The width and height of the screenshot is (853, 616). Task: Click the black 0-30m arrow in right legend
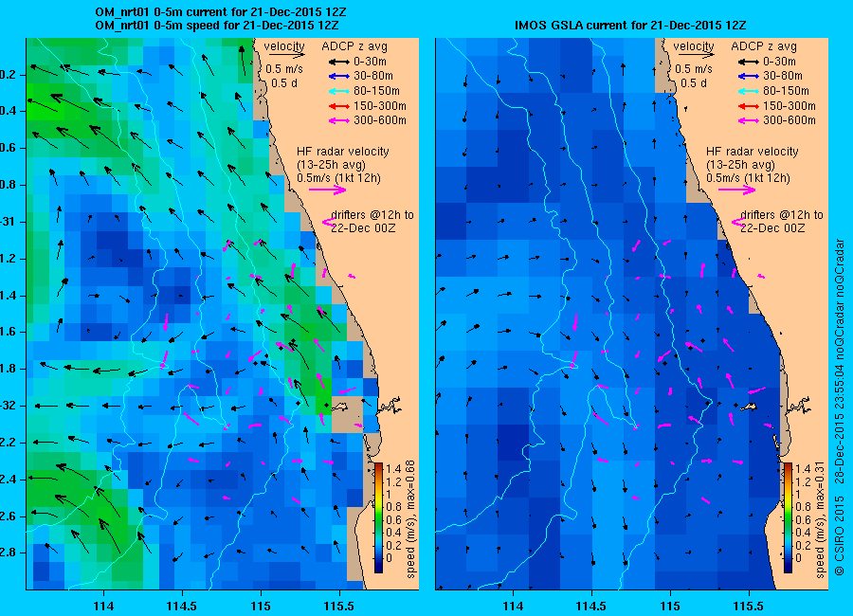click(x=749, y=62)
